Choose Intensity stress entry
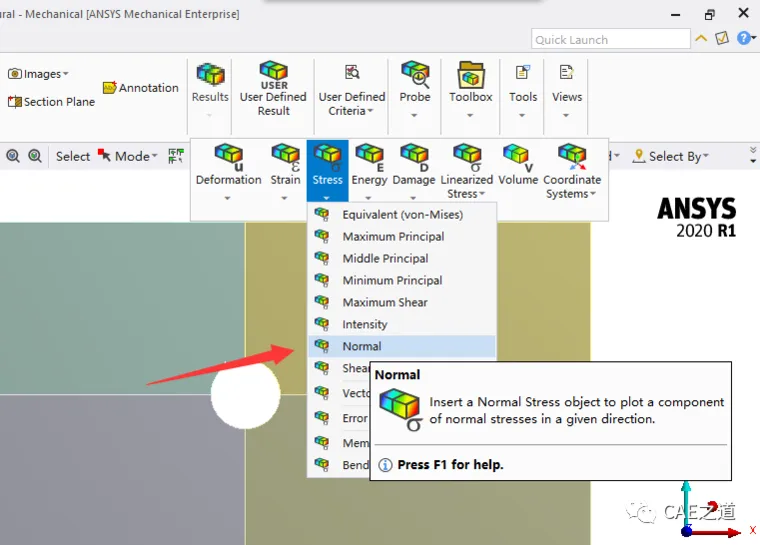The width and height of the screenshot is (760, 545). (402, 324)
